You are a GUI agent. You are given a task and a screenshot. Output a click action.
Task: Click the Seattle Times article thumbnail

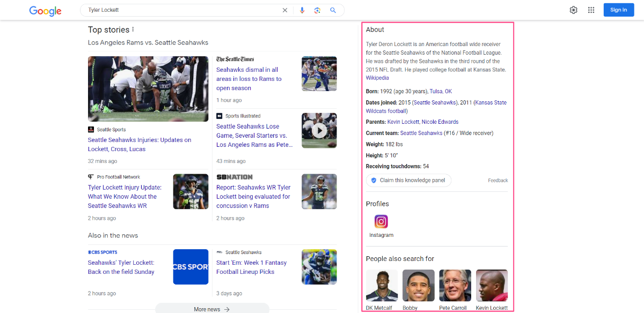click(x=319, y=74)
